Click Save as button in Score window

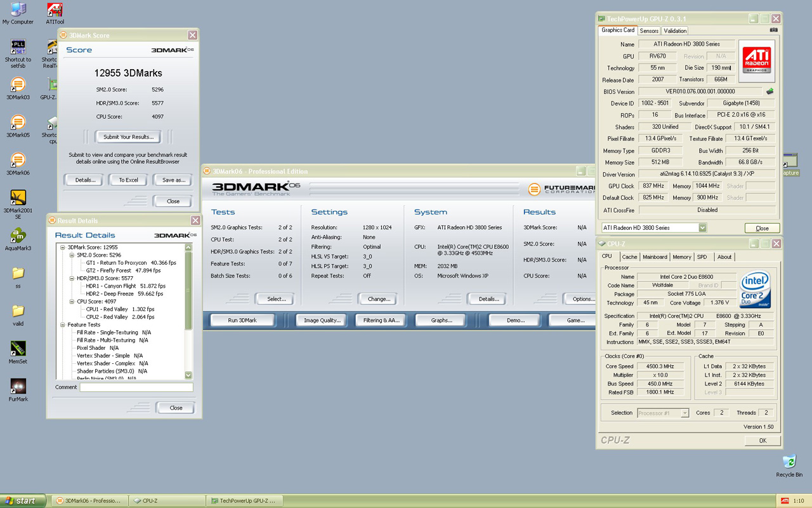[173, 180]
